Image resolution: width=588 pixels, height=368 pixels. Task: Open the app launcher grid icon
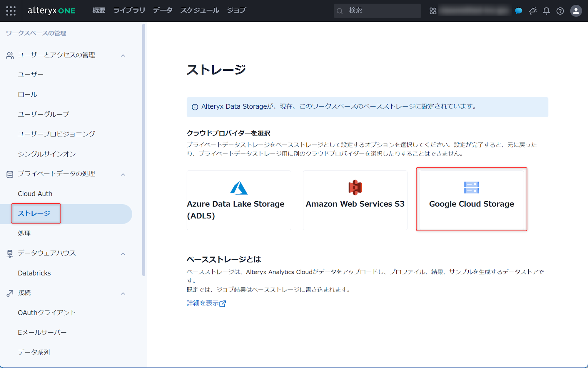tap(11, 11)
